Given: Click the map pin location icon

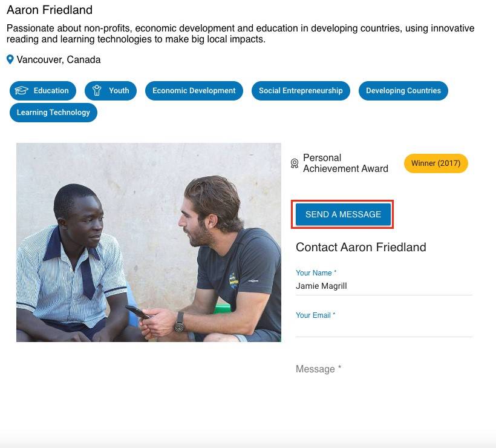Looking at the screenshot, I should click(10, 59).
